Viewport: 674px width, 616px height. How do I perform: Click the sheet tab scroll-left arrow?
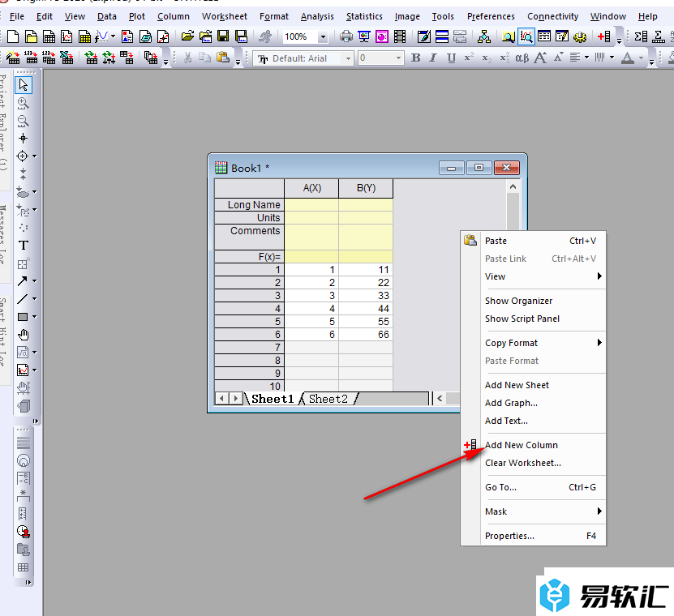click(x=221, y=399)
